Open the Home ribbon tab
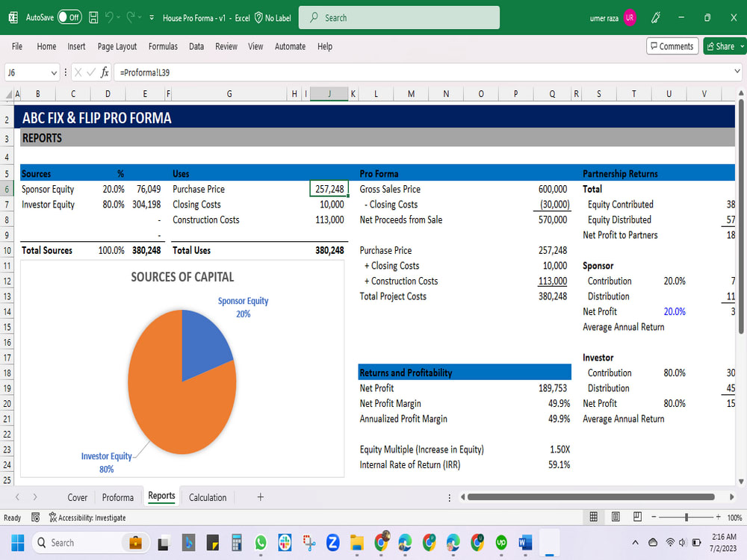 46,46
